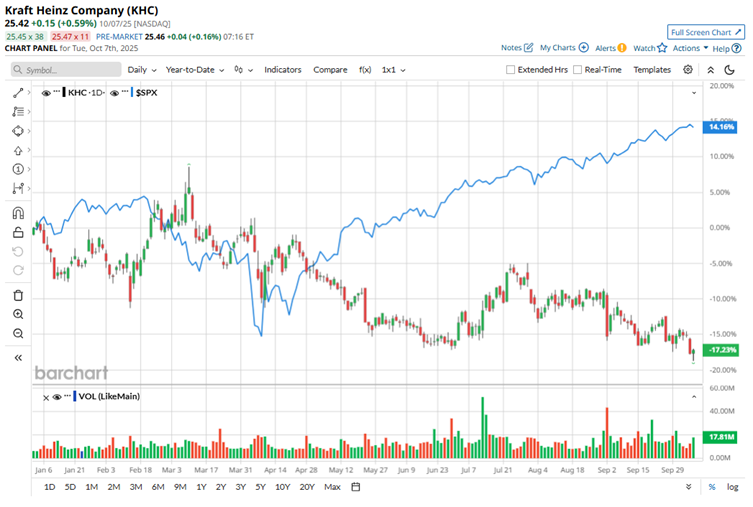Open the chart type bar-style dropdown
This screenshot has width=753, height=507.
tap(243, 70)
